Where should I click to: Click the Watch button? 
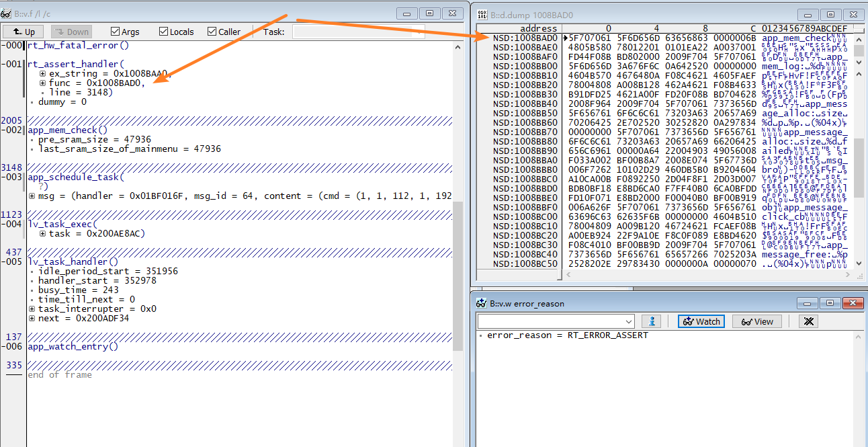pyautogui.click(x=701, y=321)
